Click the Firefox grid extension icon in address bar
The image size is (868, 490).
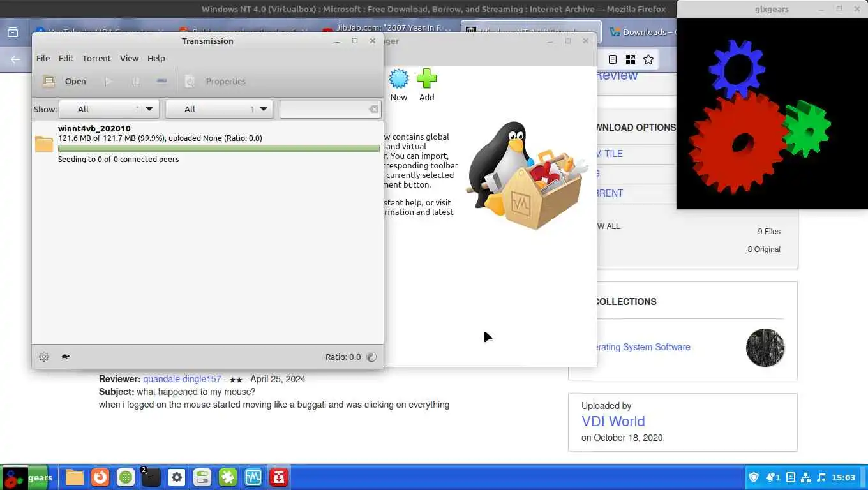[631, 59]
